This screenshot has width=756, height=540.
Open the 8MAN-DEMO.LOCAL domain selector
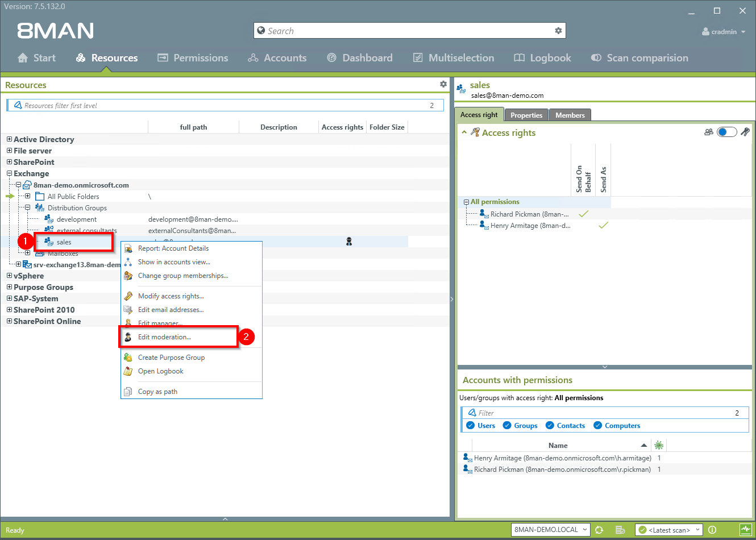click(x=550, y=529)
